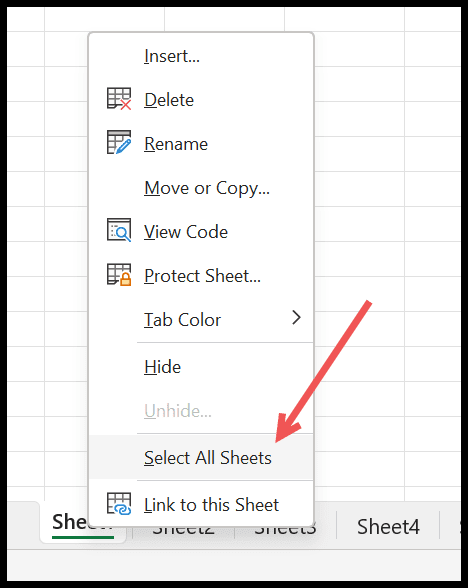Screen dimensions: 468x588
Task: Open the Move or Copy... dialog
Action: click(207, 188)
